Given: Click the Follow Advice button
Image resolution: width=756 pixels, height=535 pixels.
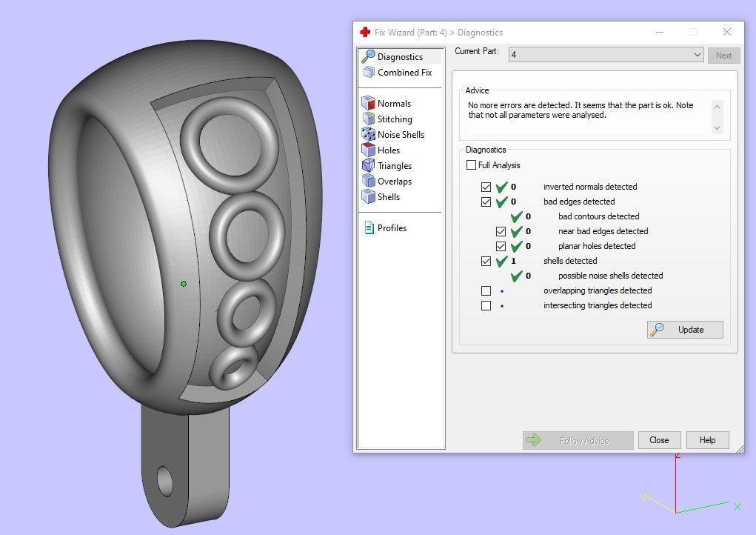Looking at the screenshot, I should pyautogui.click(x=578, y=440).
